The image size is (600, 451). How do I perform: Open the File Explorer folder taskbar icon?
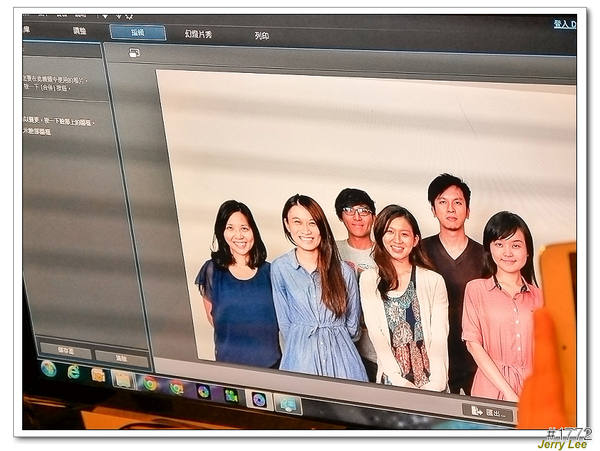(123, 379)
